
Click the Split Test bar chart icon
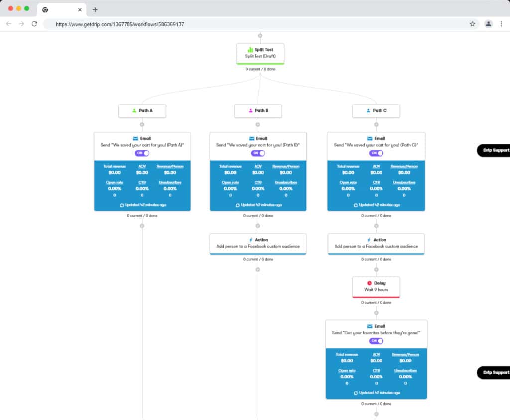[x=250, y=50]
